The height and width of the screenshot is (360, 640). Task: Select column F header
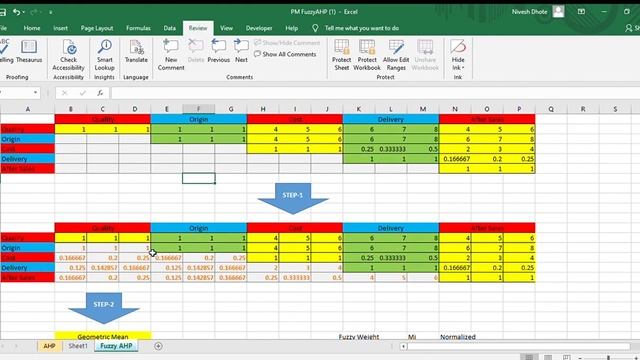(x=199, y=109)
